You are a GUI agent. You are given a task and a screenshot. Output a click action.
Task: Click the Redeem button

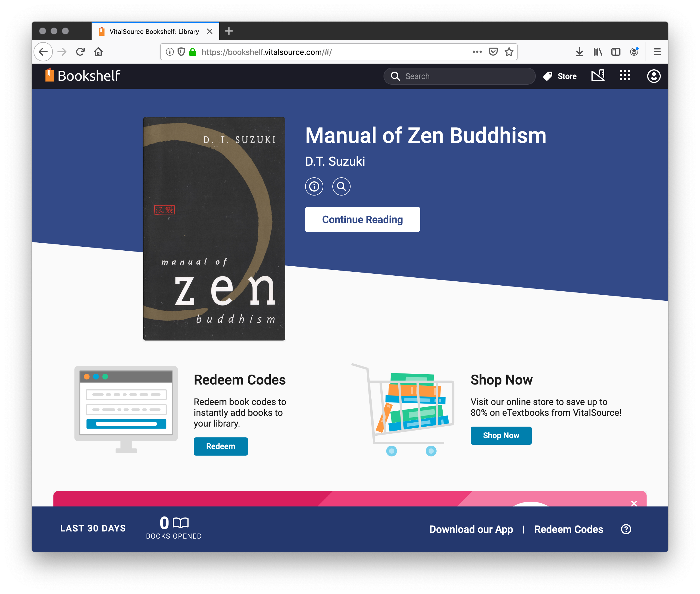[221, 446]
